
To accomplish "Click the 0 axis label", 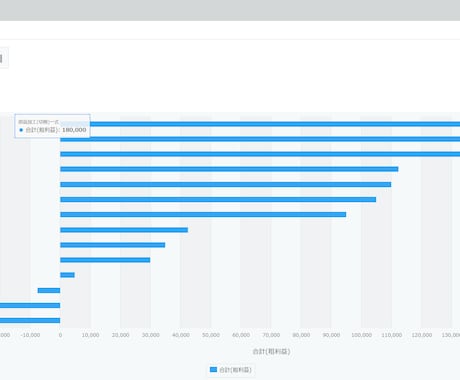I will [60, 335].
